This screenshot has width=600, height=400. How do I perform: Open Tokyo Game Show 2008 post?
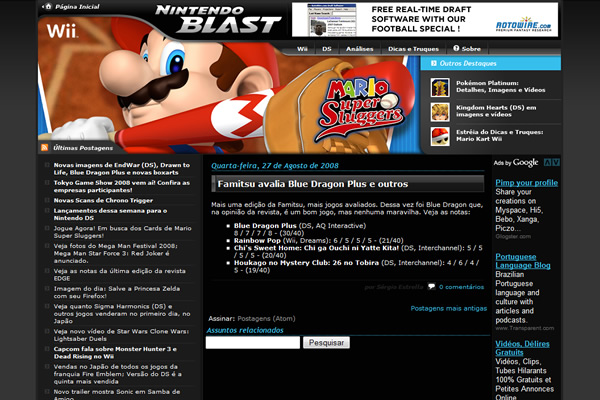[x=122, y=186]
